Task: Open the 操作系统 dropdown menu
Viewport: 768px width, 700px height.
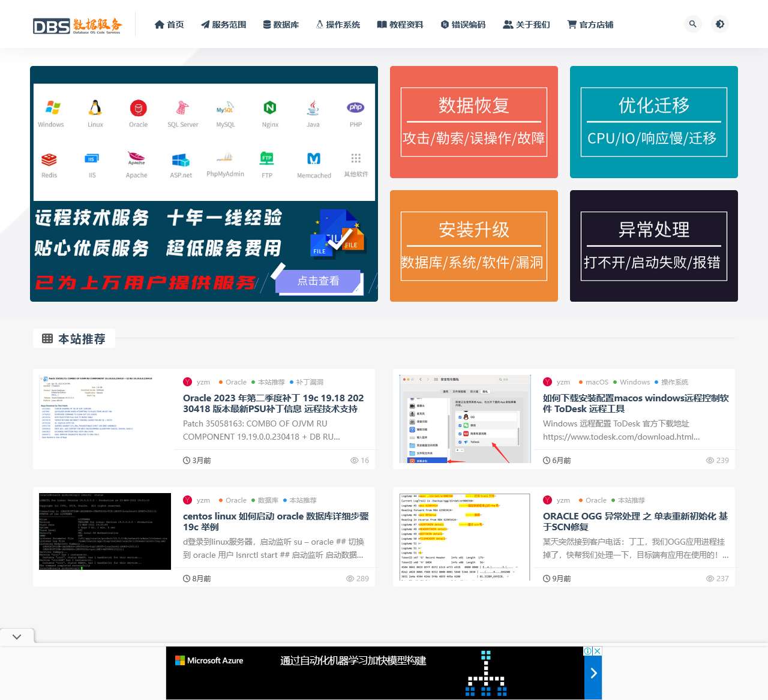Action: click(338, 25)
